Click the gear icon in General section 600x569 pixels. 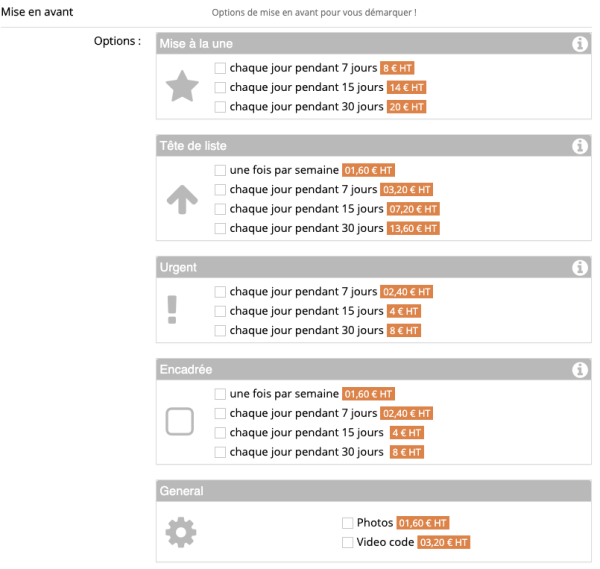[x=181, y=533]
